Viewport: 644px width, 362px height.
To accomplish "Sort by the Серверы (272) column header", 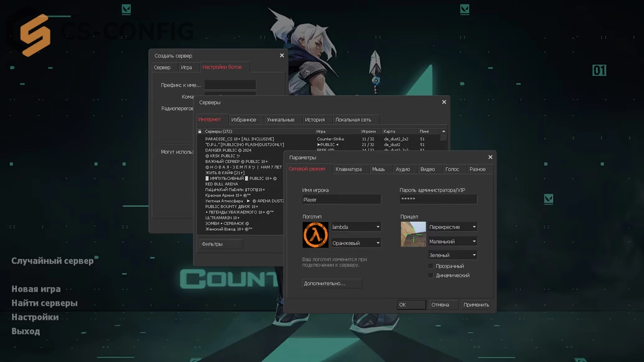I will click(x=259, y=131).
